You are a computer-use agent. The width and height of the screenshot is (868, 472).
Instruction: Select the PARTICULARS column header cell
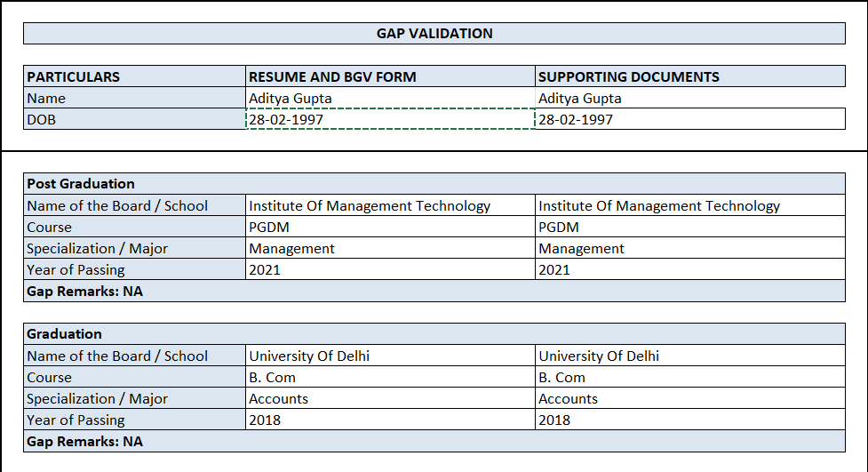tap(135, 76)
